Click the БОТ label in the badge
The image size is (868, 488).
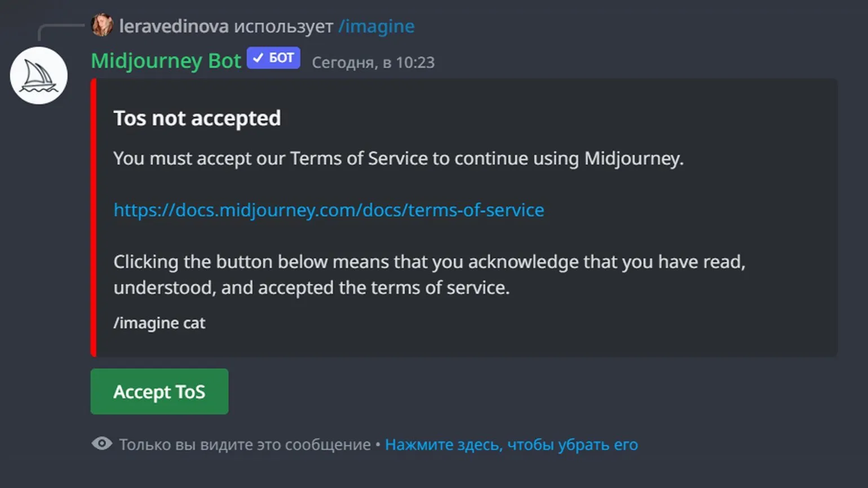tap(281, 58)
